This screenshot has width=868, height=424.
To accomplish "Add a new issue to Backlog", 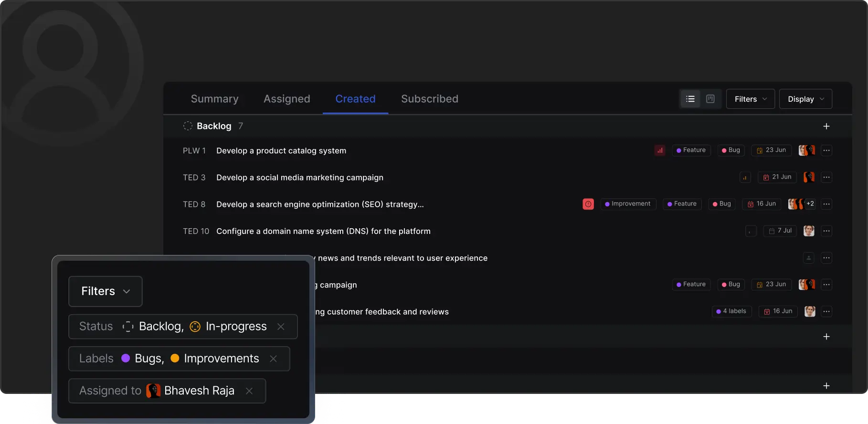I will click(x=826, y=126).
